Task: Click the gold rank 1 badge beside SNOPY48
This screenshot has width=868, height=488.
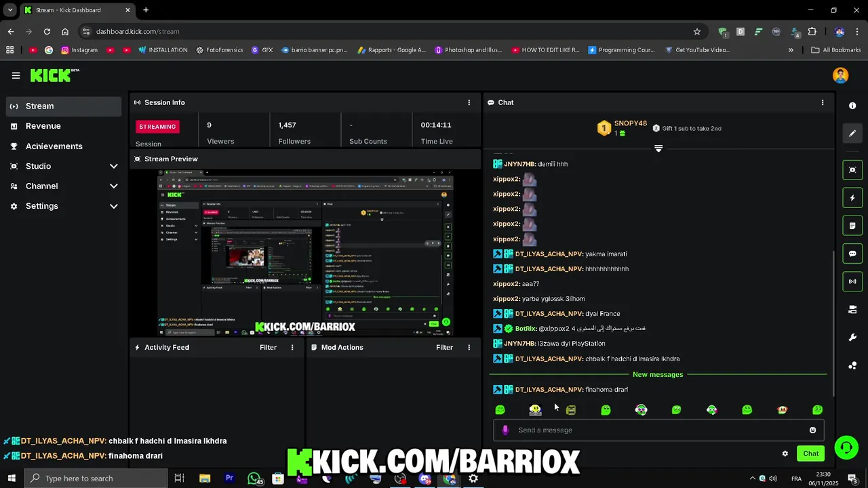Action: pyautogui.click(x=604, y=128)
